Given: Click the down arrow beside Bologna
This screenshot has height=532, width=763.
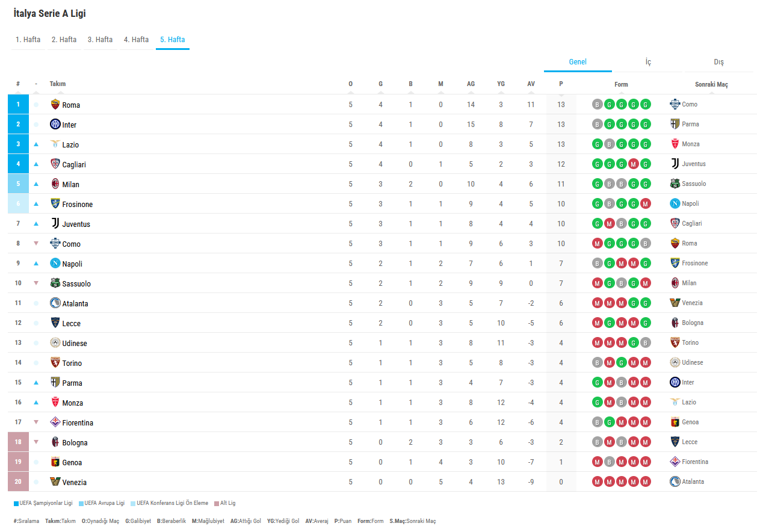Looking at the screenshot, I should pos(36,442).
